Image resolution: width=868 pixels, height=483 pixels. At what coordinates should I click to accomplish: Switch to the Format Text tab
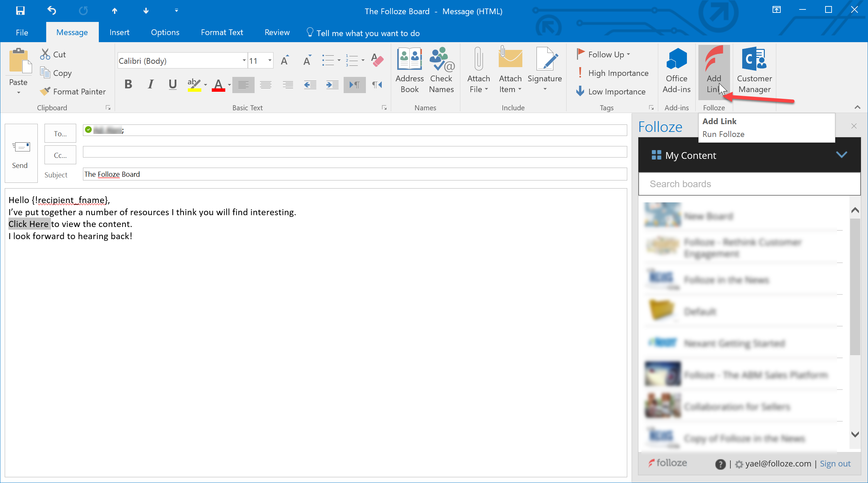[x=222, y=32]
